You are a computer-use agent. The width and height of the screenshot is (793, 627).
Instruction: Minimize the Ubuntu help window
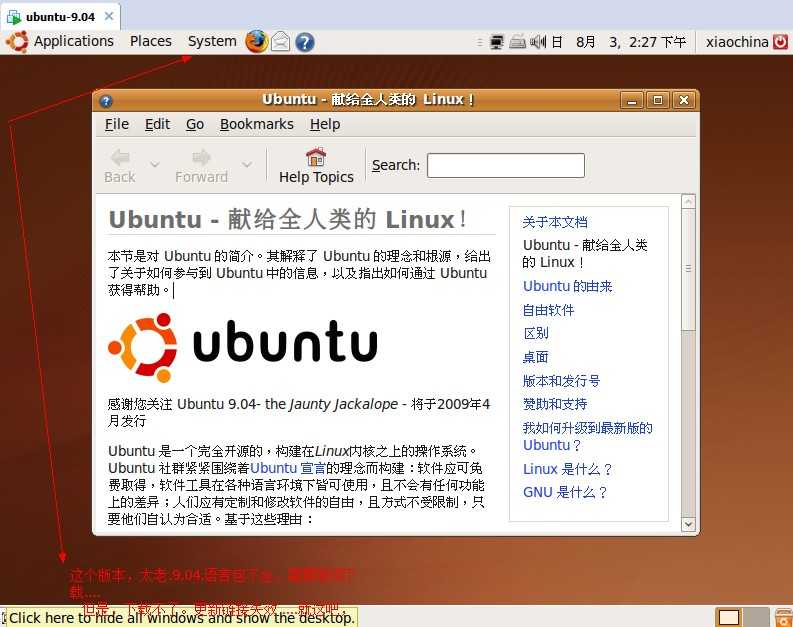(x=632, y=100)
